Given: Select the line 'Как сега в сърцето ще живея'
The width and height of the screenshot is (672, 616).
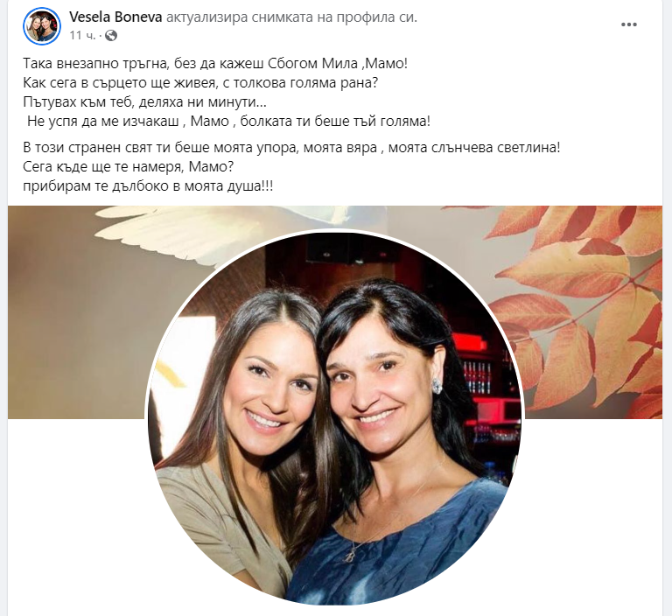Looking at the screenshot, I should point(200,82).
